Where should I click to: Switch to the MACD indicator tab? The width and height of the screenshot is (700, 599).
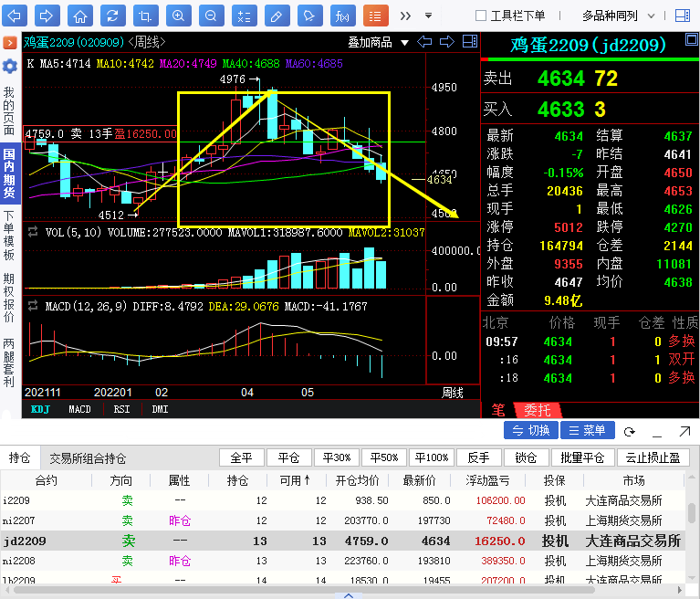(80, 409)
